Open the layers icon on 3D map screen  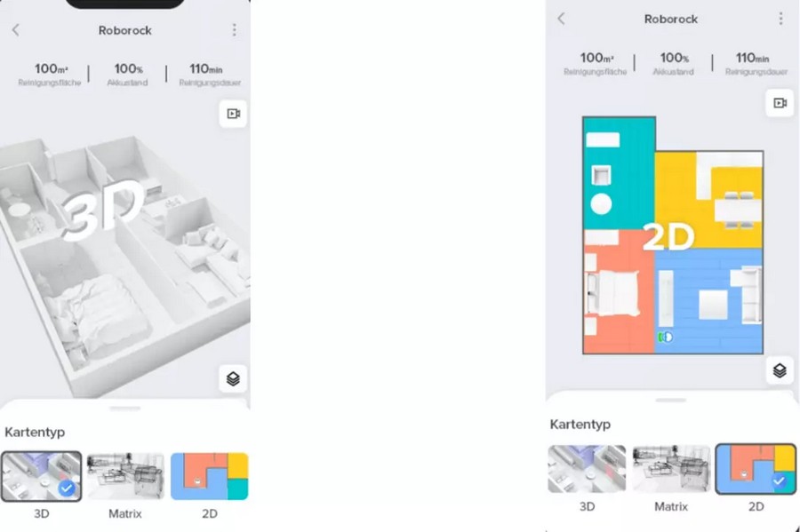click(233, 378)
